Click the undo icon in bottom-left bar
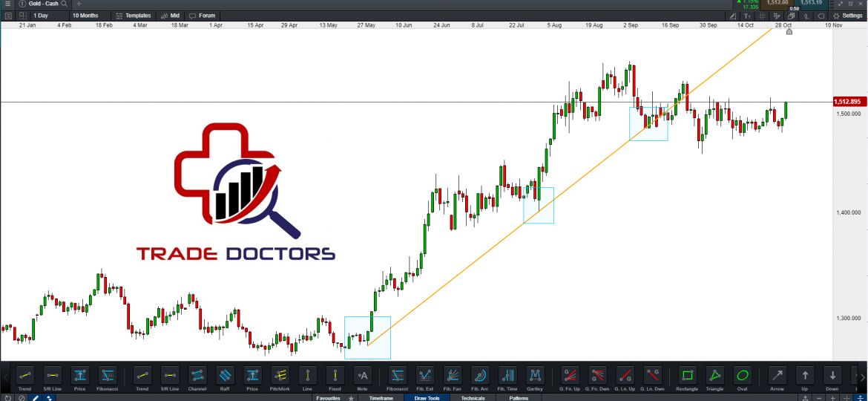The image size is (868, 401). point(7,397)
